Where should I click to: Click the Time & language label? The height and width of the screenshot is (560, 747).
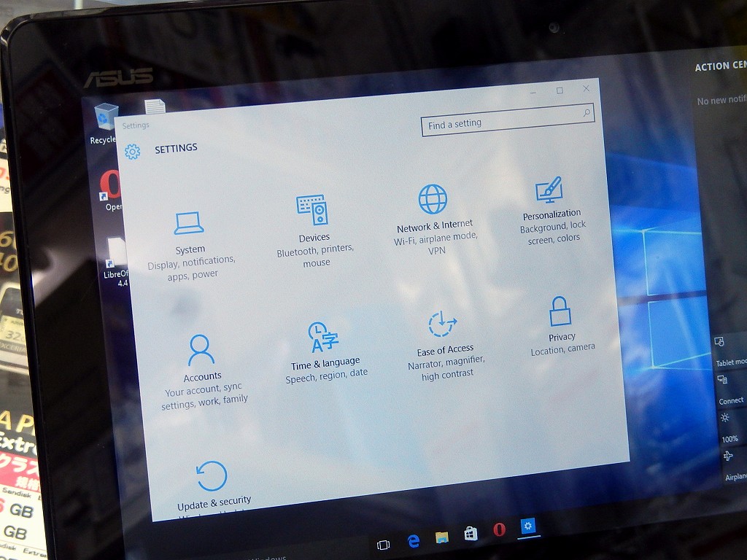click(325, 364)
